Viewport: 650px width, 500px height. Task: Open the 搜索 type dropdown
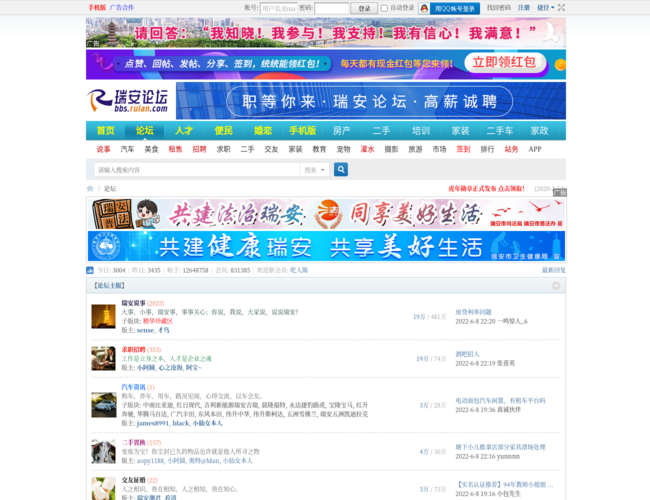click(314, 170)
